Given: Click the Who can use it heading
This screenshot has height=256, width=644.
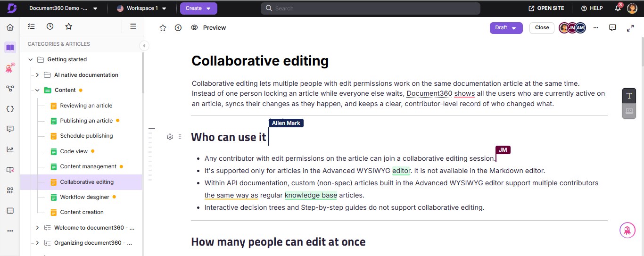Looking at the screenshot, I should coord(229,137).
